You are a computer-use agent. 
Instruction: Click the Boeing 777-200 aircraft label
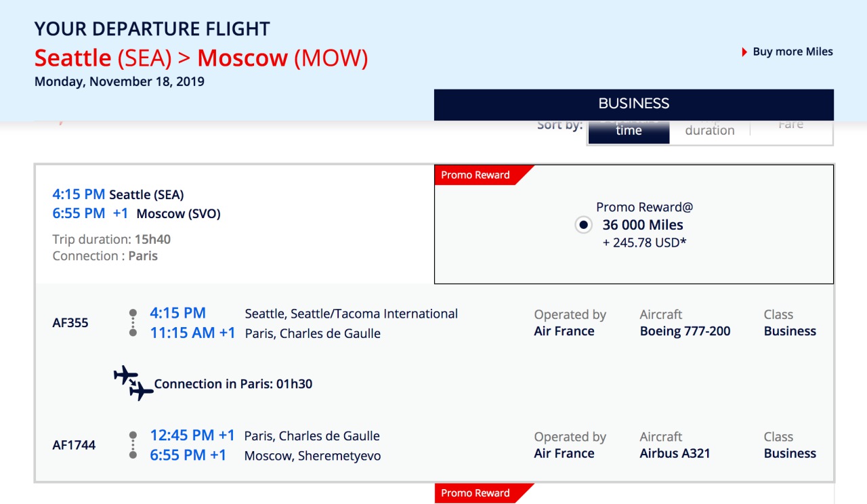[685, 331]
